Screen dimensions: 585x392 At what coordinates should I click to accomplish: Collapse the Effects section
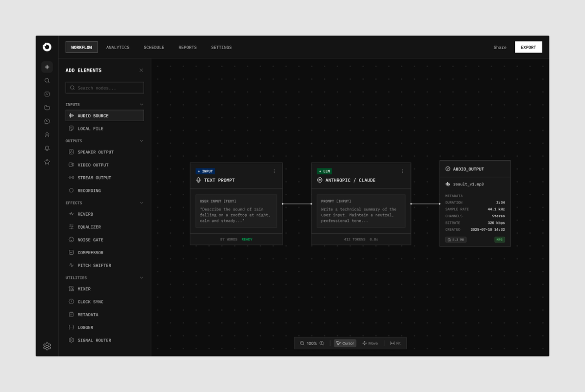(x=142, y=203)
